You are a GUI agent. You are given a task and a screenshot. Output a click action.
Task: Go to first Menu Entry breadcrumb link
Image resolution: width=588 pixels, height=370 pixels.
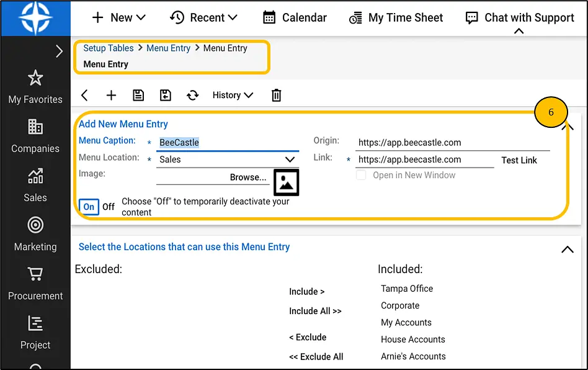click(x=168, y=48)
